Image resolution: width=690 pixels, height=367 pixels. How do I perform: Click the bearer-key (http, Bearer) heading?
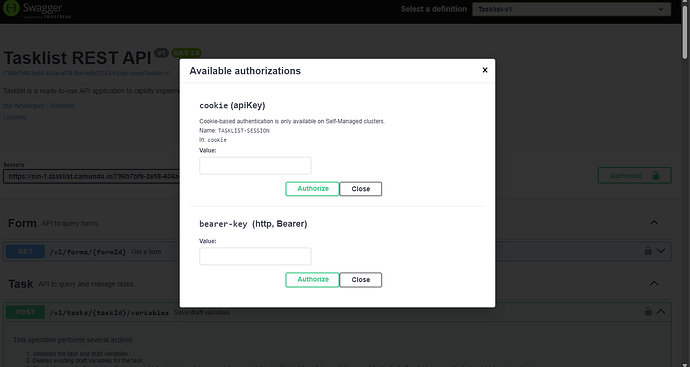coord(253,224)
